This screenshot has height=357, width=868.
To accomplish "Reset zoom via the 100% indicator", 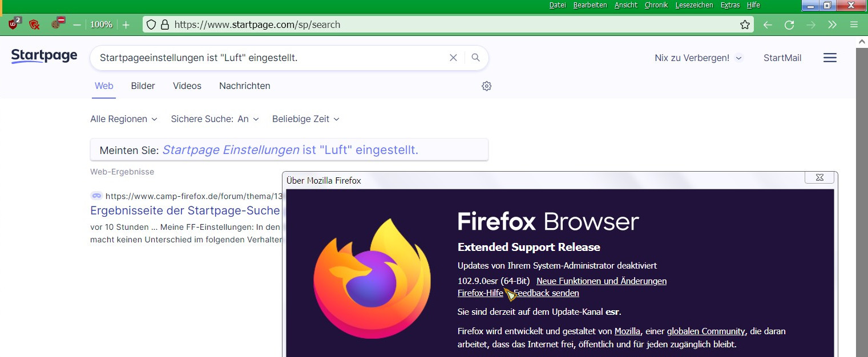I will (x=101, y=25).
